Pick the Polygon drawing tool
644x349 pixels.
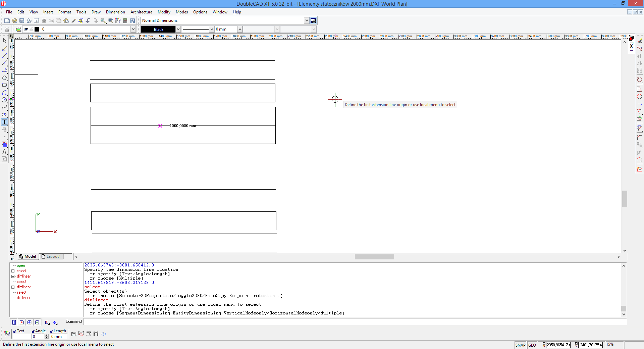[x=4, y=78]
